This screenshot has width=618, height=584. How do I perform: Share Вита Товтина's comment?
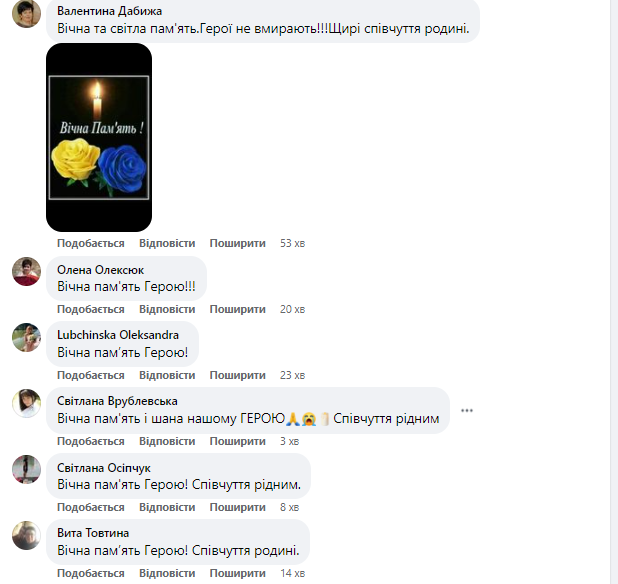pos(238,573)
